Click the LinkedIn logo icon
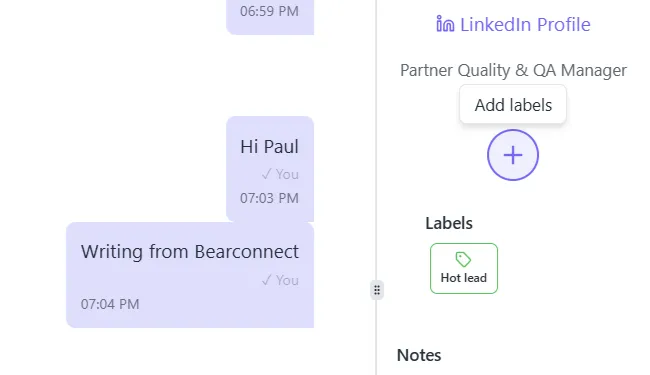The height and width of the screenshot is (375, 650). [x=445, y=24]
